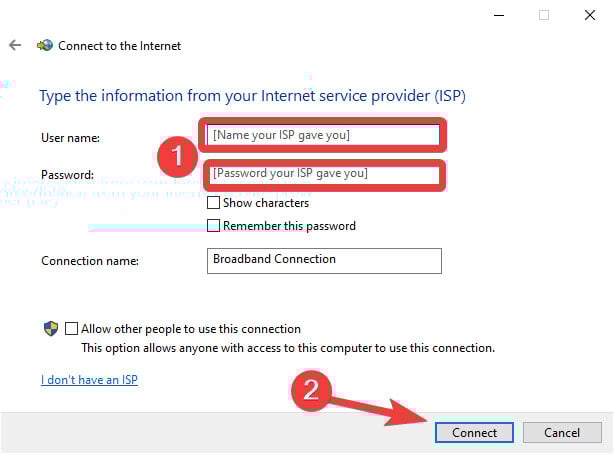Click the red number 2 annotation circle
Viewport: 614px width, 454px height.
coord(311,390)
